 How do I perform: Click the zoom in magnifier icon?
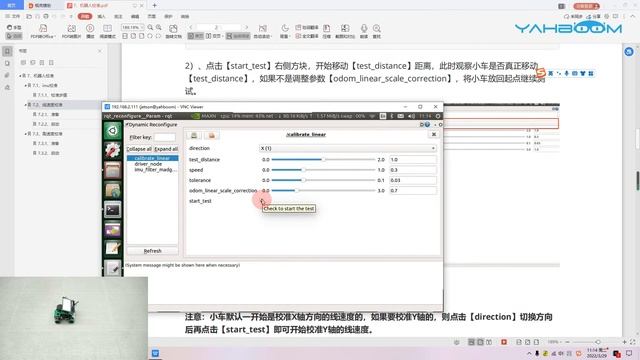158,27
